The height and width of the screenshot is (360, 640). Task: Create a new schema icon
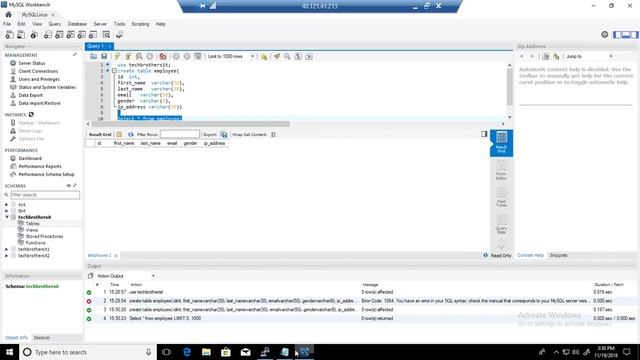click(48, 35)
